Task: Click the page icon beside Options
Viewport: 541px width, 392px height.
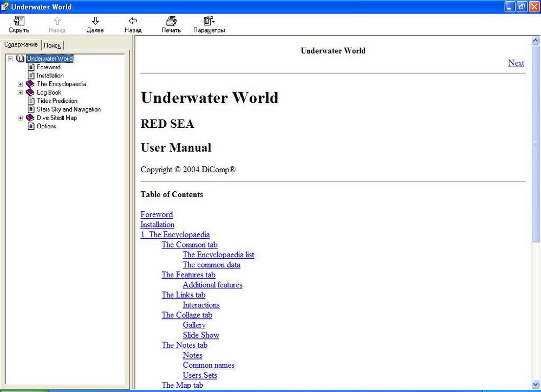Action: (31, 126)
